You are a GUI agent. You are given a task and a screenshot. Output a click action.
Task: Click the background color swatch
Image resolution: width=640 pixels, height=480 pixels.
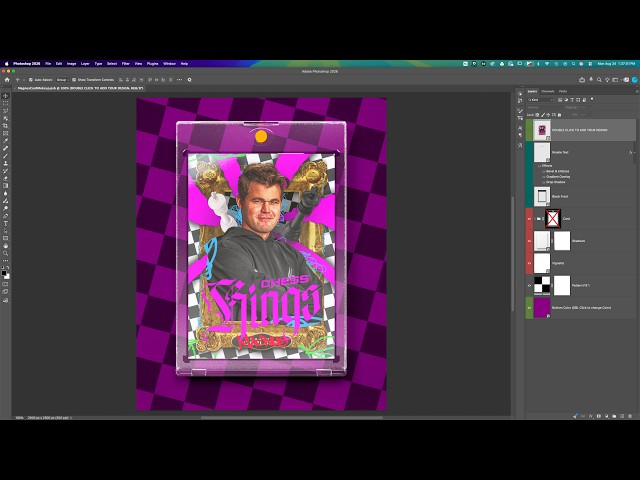[7, 277]
